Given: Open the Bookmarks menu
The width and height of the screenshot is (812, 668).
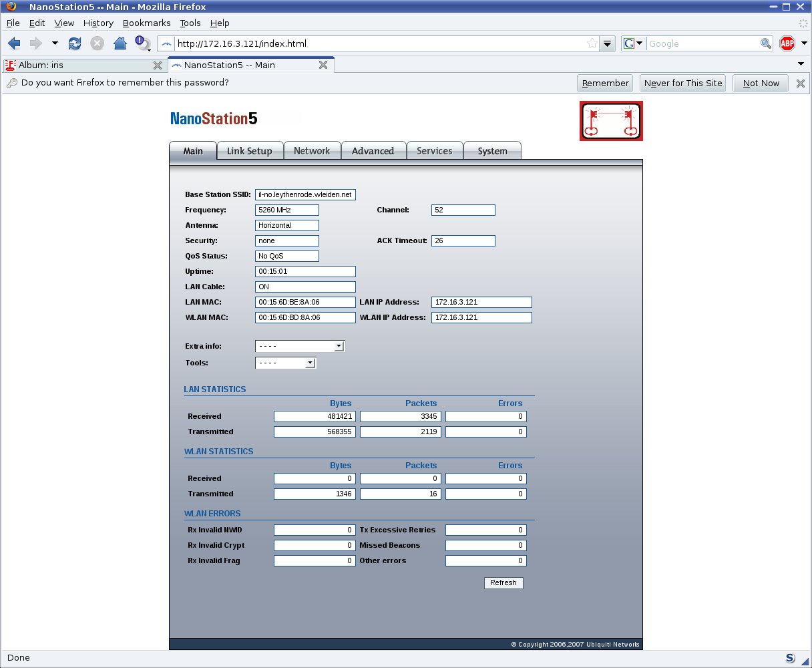Looking at the screenshot, I should 146,23.
